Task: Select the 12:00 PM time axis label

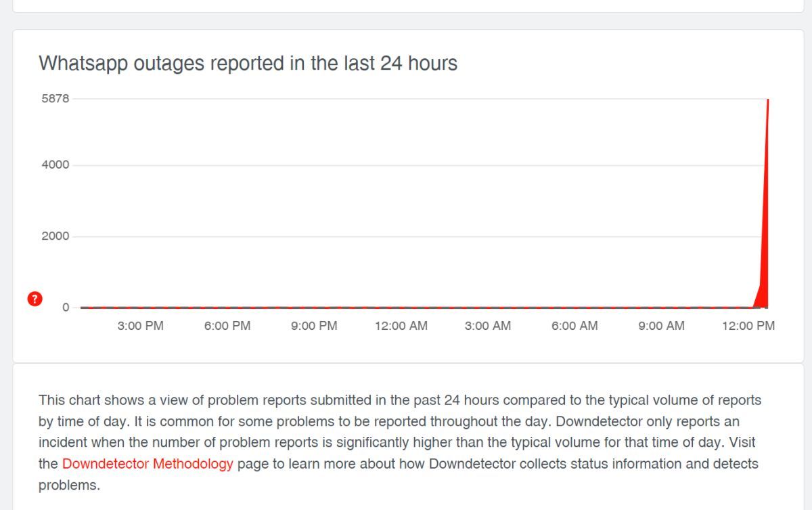Action: tap(748, 326)
